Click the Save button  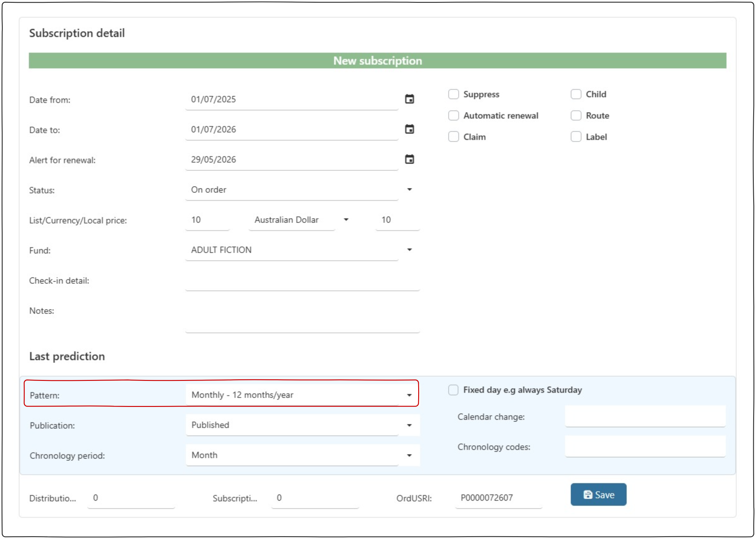598,494
